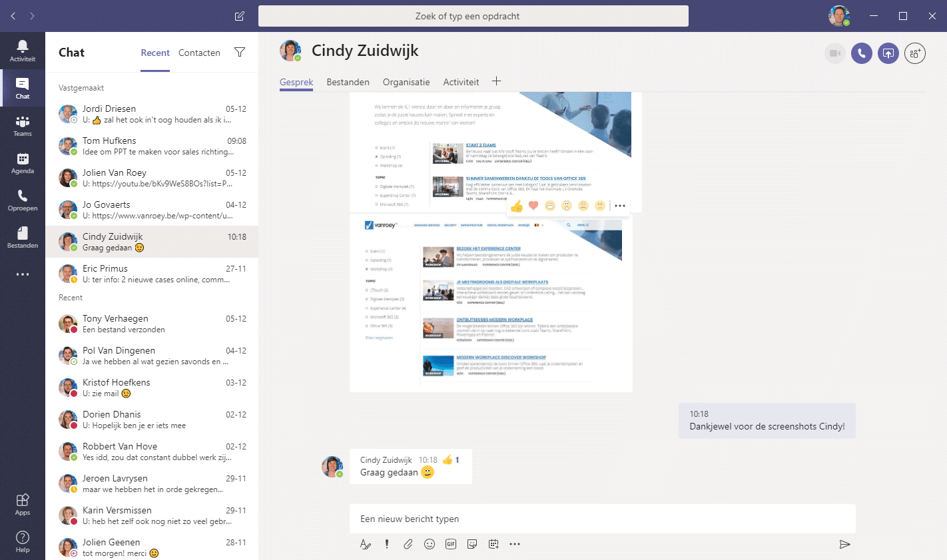Click the thumbs-up reaction count on Graag gedaan
This screenshot has width=947, height=560.
pos(451,459)
